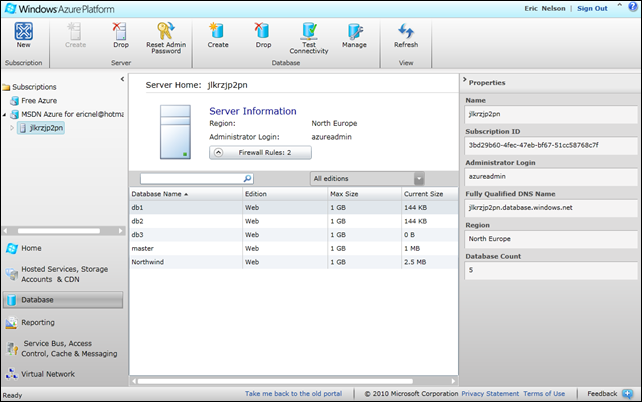Open the Privacy Statement link

pos(490,393)
